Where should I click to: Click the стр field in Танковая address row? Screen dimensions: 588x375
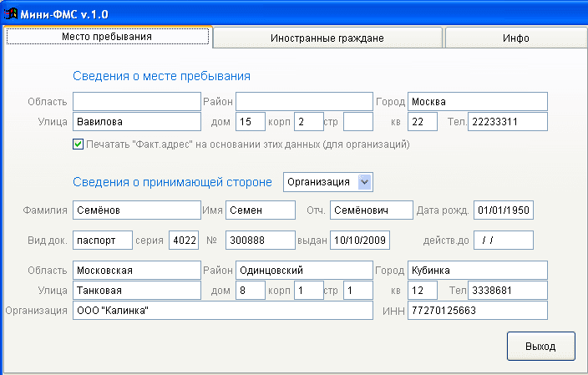click(x=358, y=291)
